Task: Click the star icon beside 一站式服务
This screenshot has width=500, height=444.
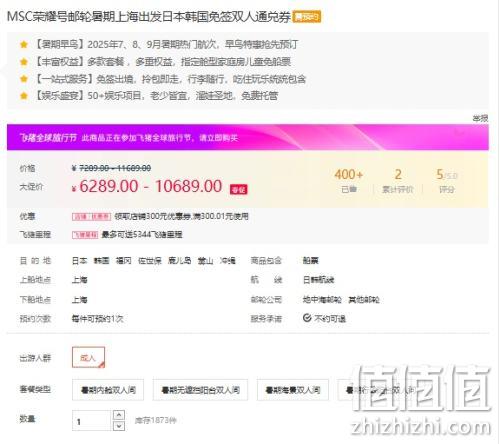Action: pos(24,79)
